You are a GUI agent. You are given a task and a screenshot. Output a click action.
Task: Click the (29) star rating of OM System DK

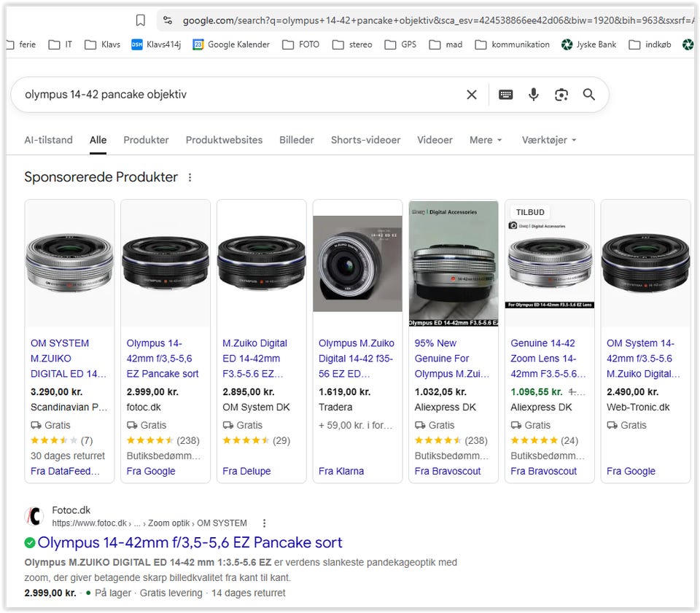coord(256,441)
